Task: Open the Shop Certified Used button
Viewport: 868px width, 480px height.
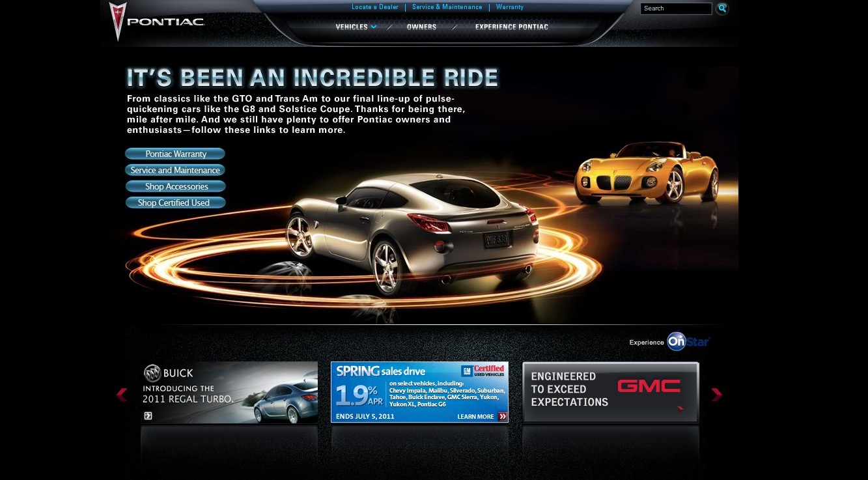Action: (175, 203)
